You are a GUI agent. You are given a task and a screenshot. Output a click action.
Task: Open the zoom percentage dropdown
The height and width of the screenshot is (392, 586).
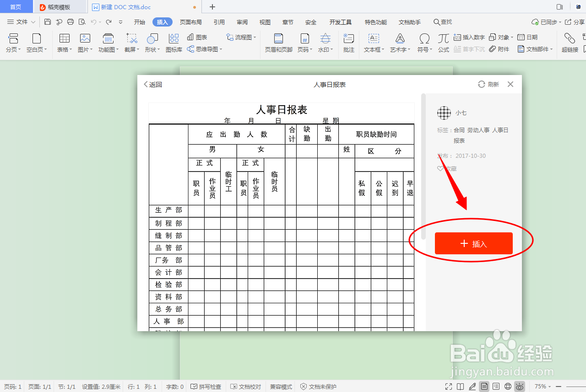(x=543, y=387)
